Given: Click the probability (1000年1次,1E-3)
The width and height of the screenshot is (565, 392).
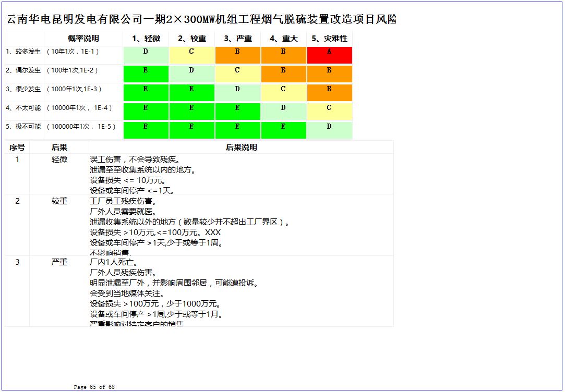Looking at the screenshot, I should pos(74,89).
